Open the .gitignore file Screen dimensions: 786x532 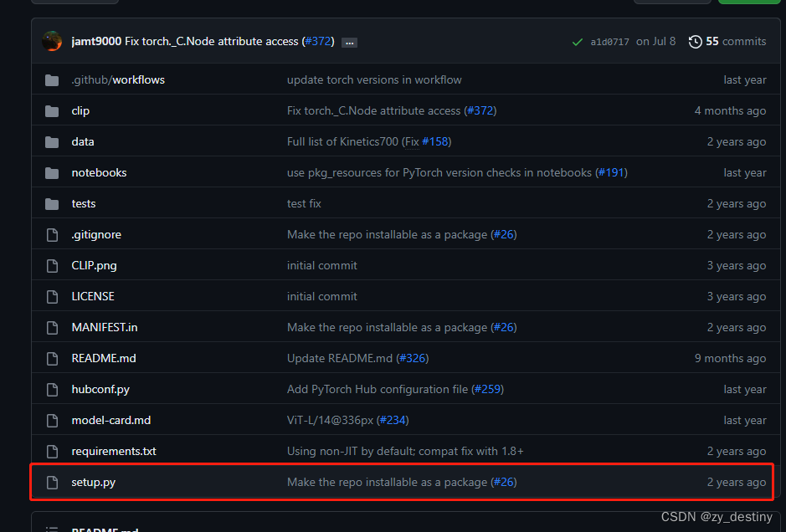[x=96, y=234]
